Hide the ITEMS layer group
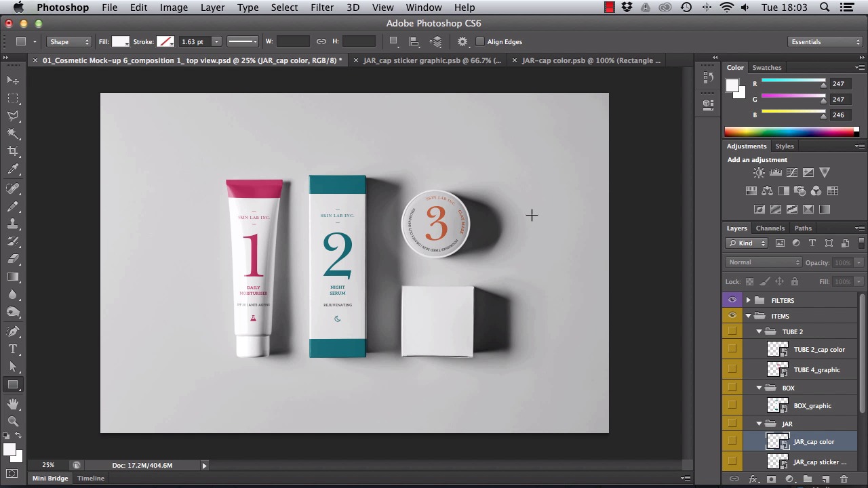The image size is (868, 488). (x=732, y=316)
